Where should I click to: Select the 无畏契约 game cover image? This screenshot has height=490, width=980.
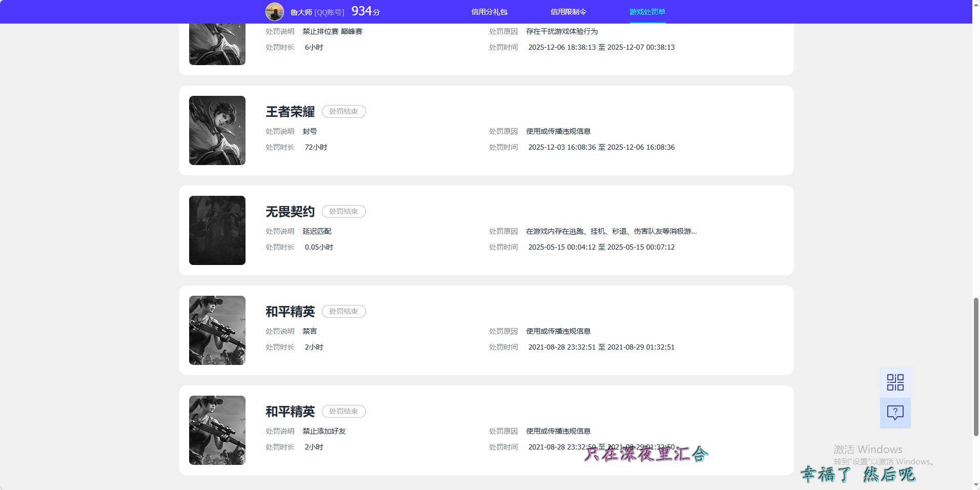[217, 230]
